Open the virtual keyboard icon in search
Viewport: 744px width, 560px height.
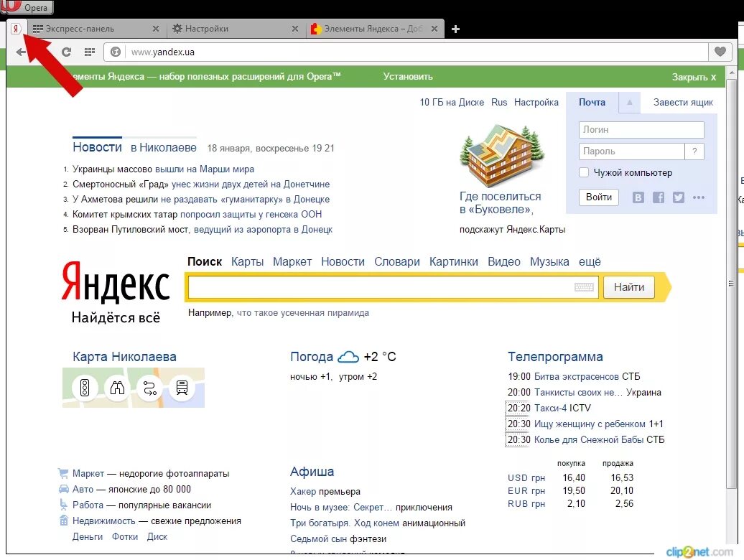pos(584,287)
